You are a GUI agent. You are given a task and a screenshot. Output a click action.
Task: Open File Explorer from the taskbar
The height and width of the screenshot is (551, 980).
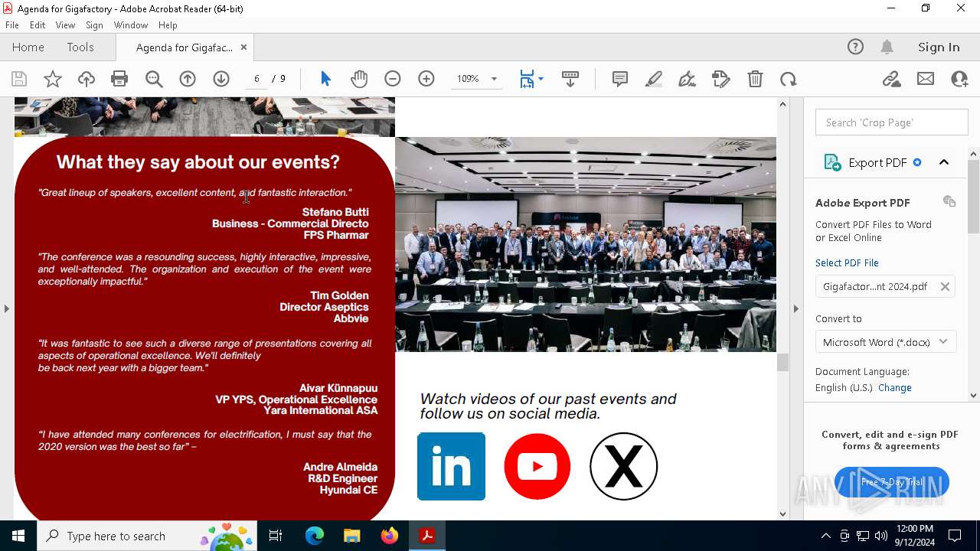click(351, 536)
